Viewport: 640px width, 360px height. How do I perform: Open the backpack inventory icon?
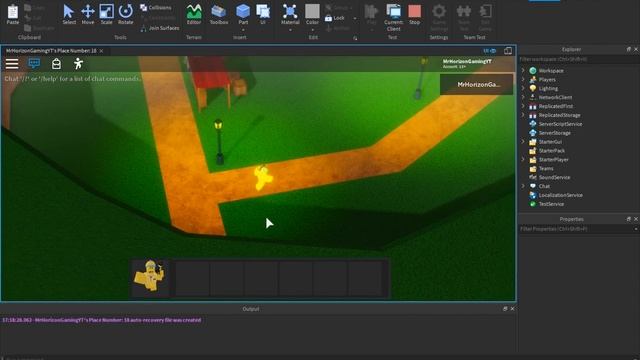click(56, 64)
